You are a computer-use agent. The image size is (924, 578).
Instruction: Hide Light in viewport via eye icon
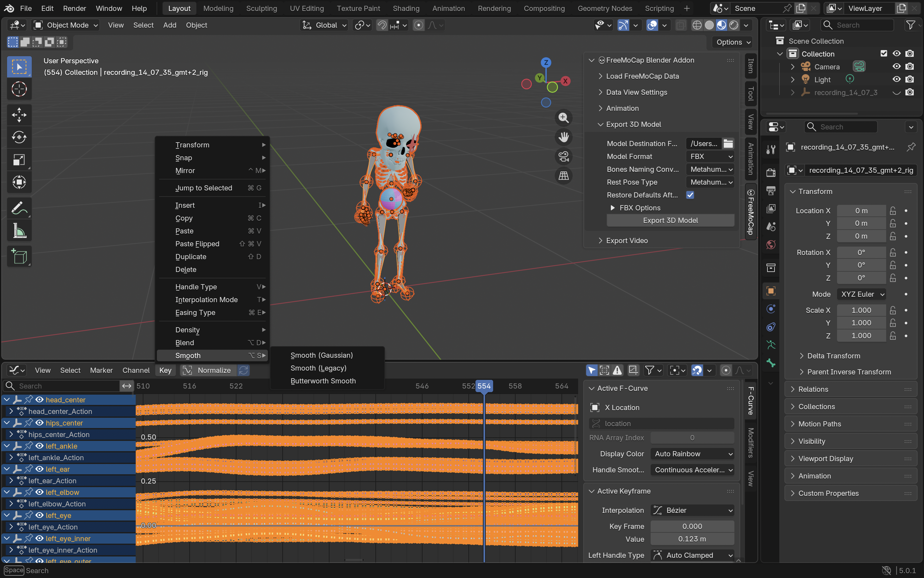pos(896,80)
